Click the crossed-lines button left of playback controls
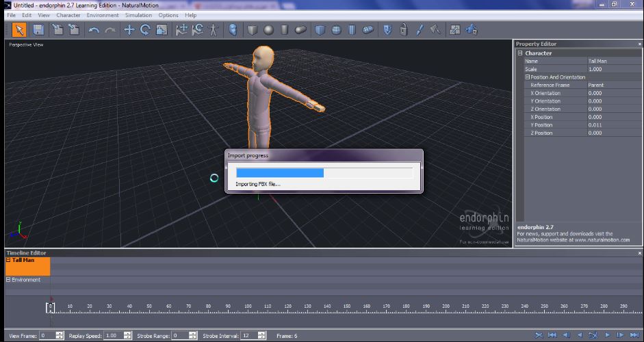The image size is (644, 342). coord(539,335)
